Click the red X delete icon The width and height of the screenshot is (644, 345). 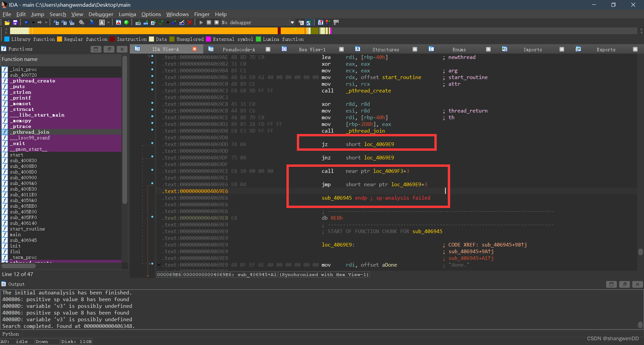coord(190,22)
